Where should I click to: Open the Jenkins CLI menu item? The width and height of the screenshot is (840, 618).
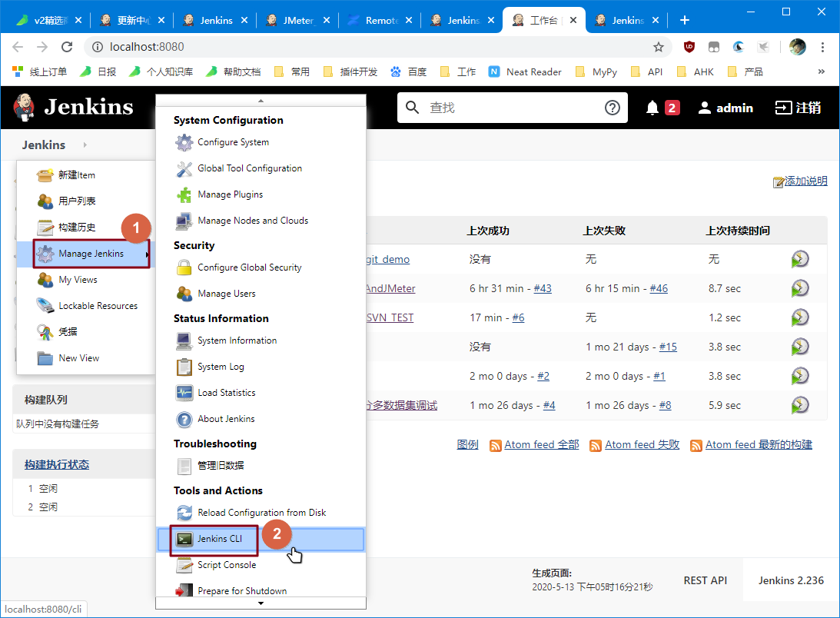click(x=261, y=539)
